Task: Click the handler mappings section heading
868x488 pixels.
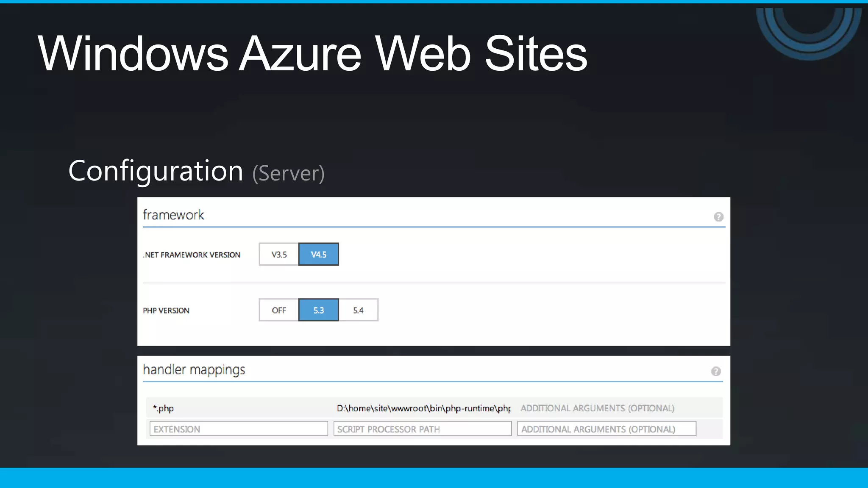Action: pyautogui.click(x=194, y=370)
